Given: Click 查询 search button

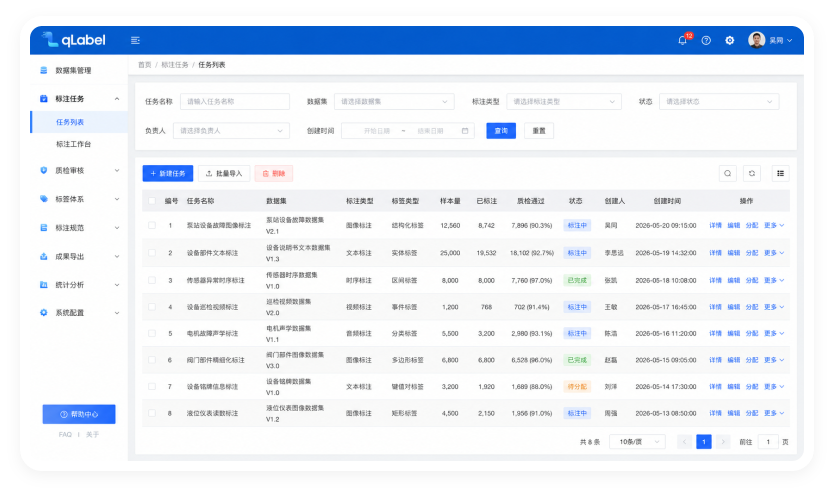Looking at the screenshot, I should (501, 131).
